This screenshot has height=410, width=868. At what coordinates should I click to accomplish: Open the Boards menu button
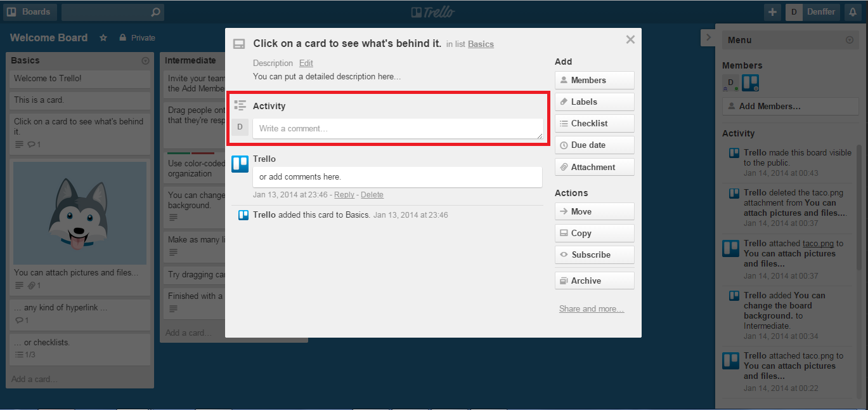click(30, 12)
